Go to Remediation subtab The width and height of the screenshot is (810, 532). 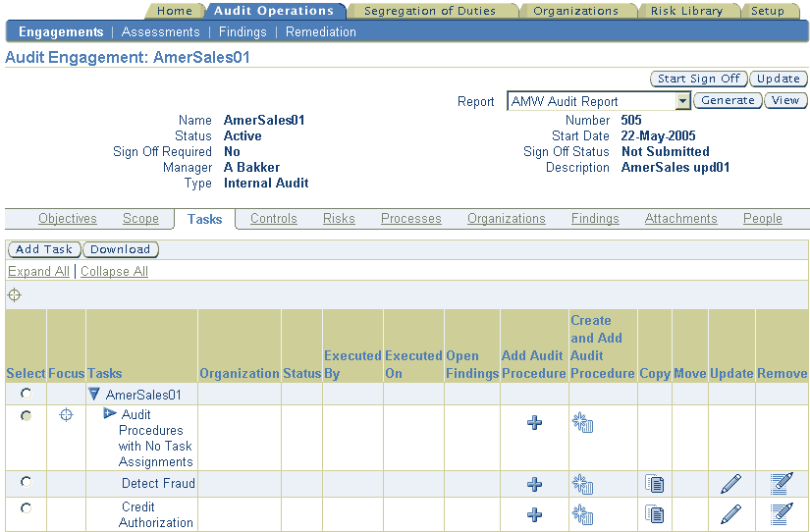321,32
